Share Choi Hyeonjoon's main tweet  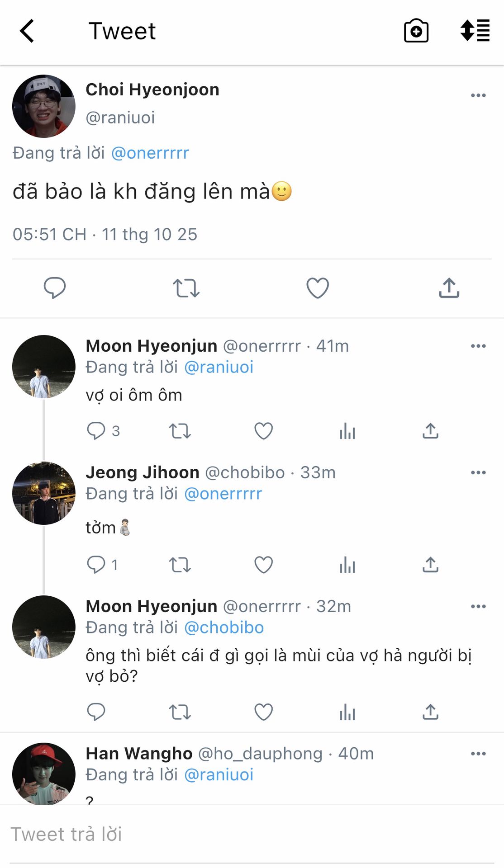coord(449,288)
